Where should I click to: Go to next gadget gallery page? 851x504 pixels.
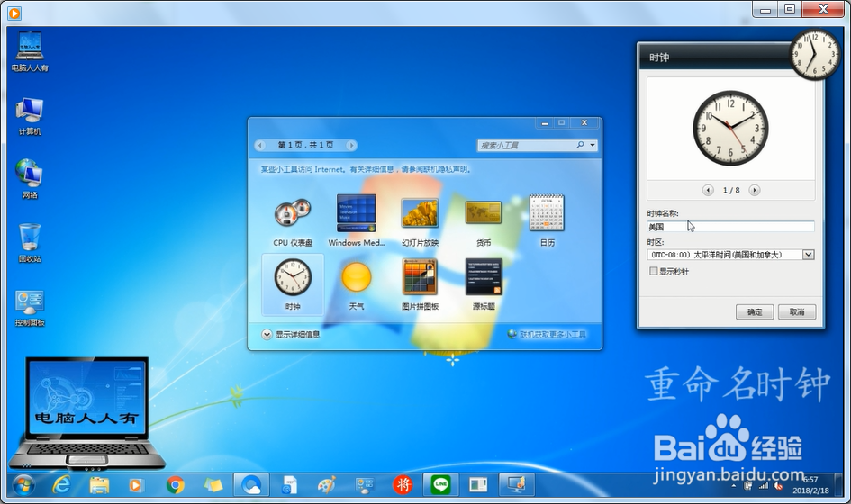pyautogui.click(x=350, y=145)
